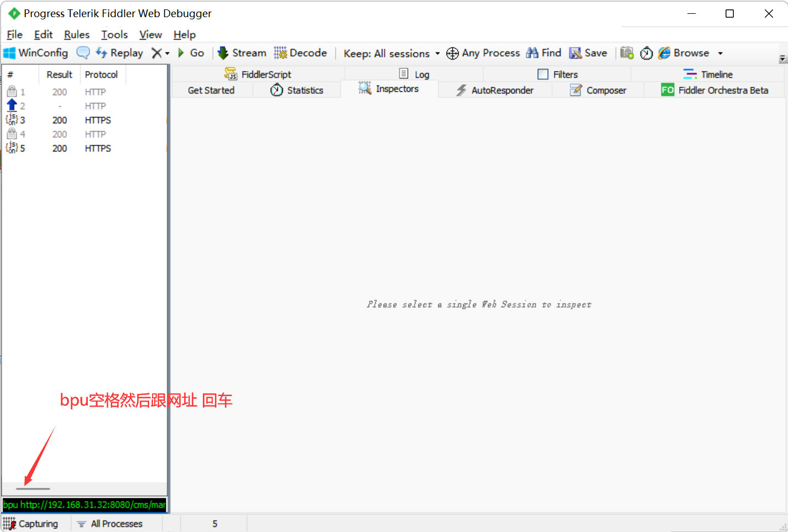Open the toolbar overflow arrow
788x532 pixels.
click(x=782, y=59)
